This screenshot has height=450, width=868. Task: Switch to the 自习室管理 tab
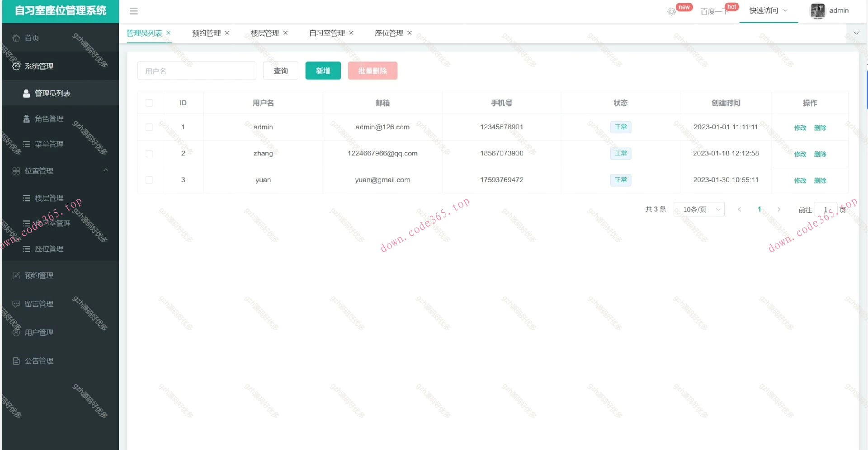click(x=327, y=33)
